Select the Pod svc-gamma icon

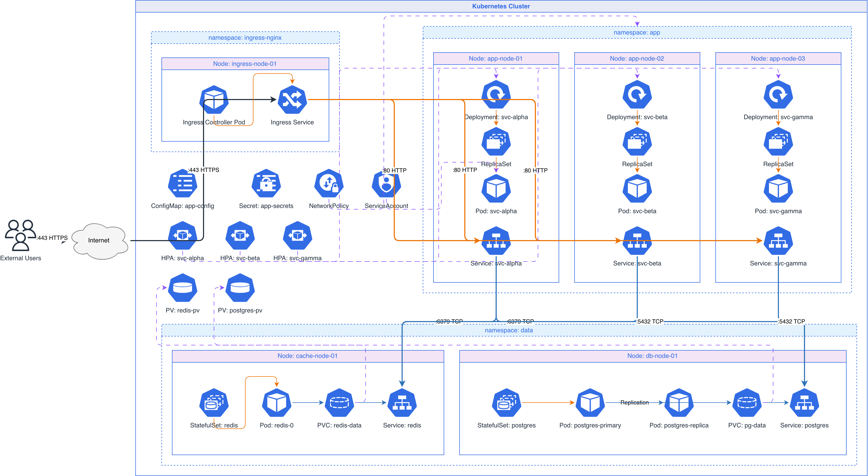(x=778, y=188)
